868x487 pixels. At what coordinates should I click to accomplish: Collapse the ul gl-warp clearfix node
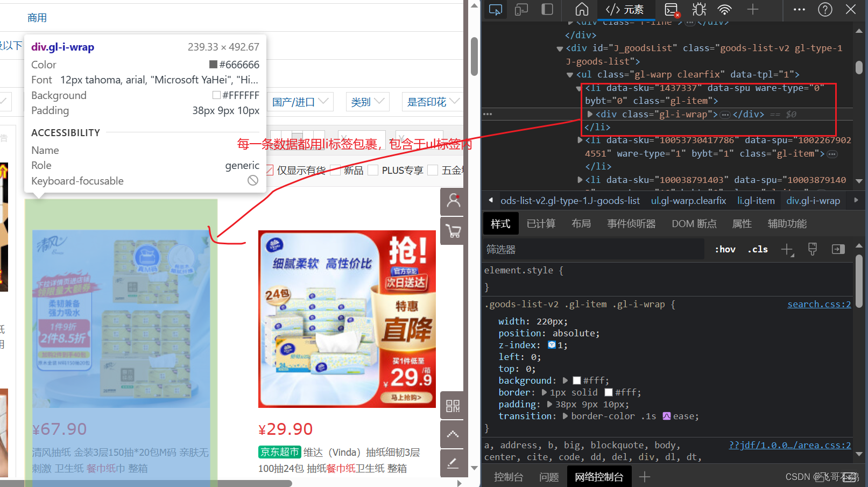click(x=570, y=75)
